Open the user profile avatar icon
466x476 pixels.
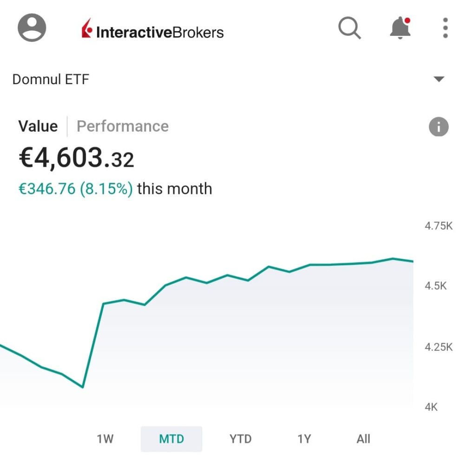32,28
